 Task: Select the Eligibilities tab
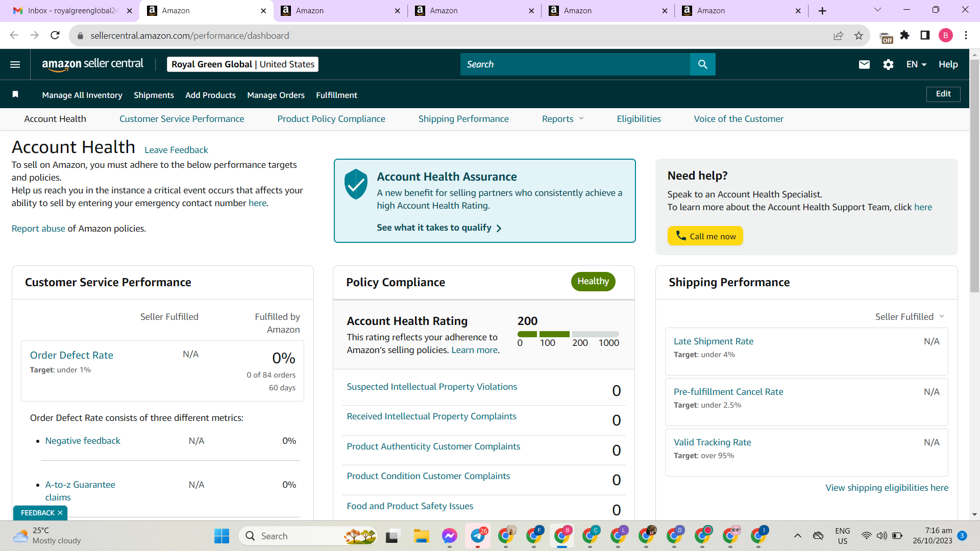click(639, 119)
